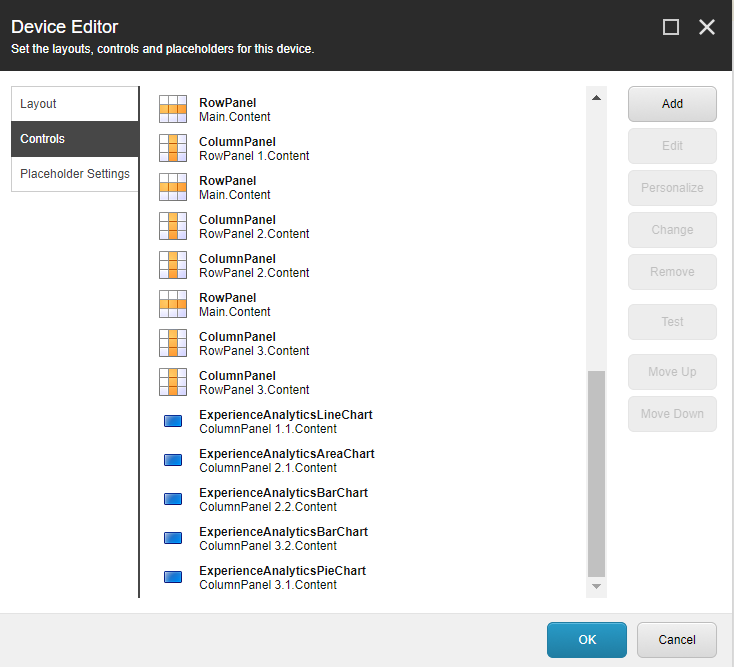Click the icon of the first RowPanel Main.Content row
This screenshot has height=667, width=734.
point(173,109)
